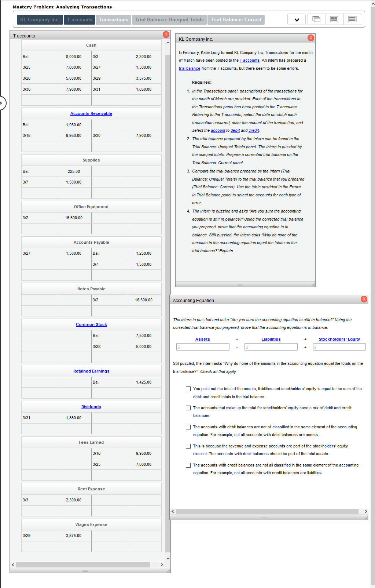This screenshot has height=588, width=375.
Task: Check the mix of debit and credit balances option
Action: [x=188, y=408]
